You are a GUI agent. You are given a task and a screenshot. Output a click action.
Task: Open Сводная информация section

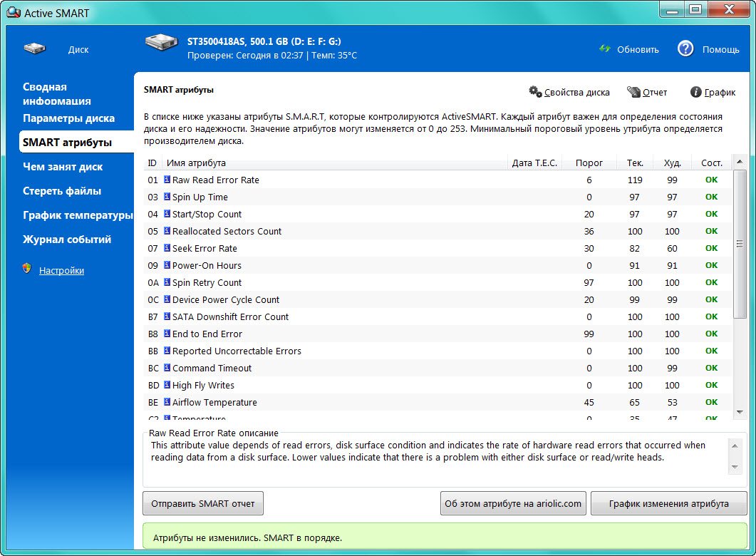click(56, 93)
